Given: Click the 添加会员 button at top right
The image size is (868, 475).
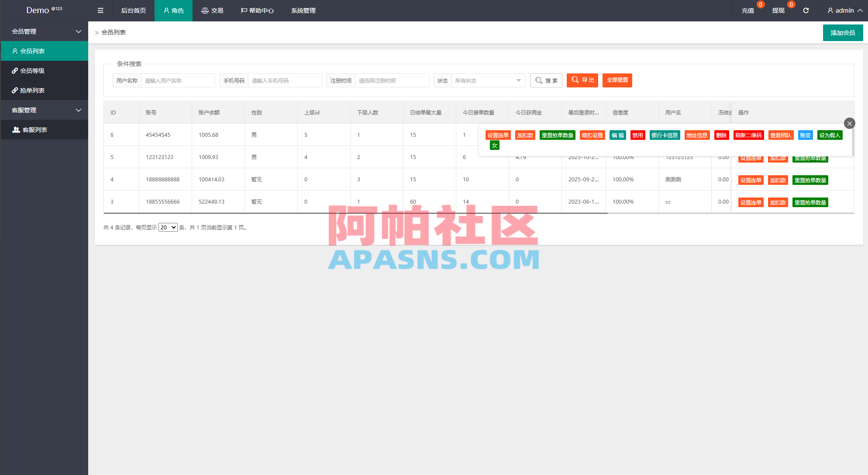Looking at the screenshot, I should click(x=843, y=32).
